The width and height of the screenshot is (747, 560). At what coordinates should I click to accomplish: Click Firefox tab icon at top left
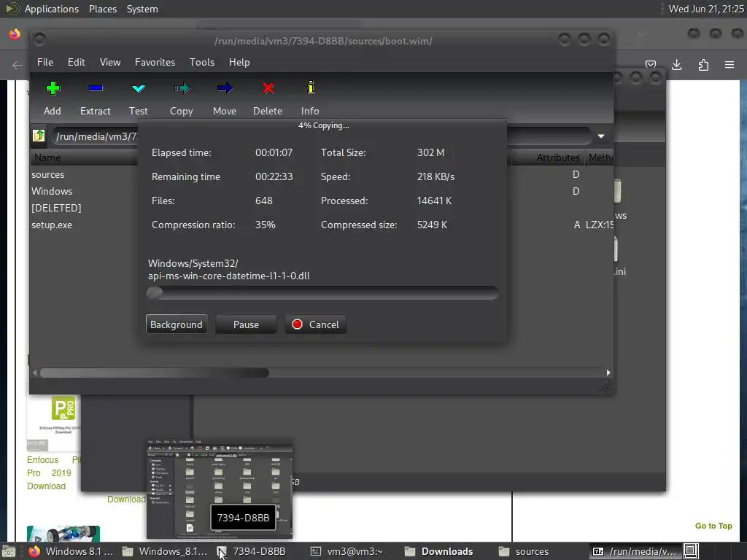[15, 34]
